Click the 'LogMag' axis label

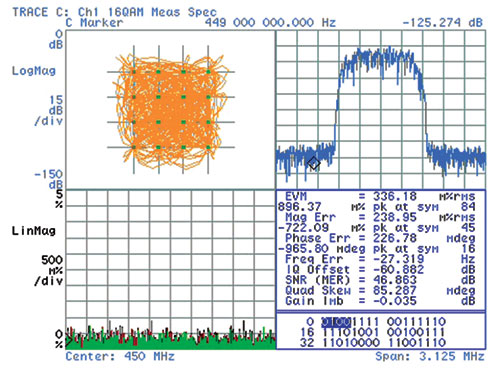pos(34,71)
